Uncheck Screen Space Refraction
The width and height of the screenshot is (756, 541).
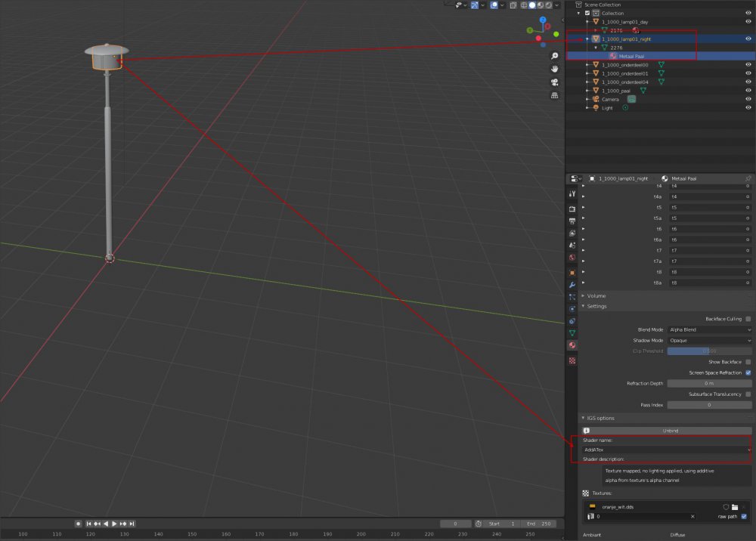click(748, 373)
